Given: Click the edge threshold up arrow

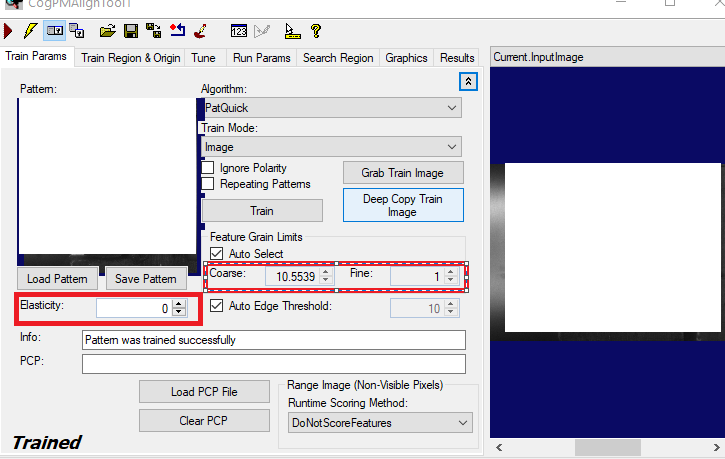Looking at the screenshot, I should (451, 304).
